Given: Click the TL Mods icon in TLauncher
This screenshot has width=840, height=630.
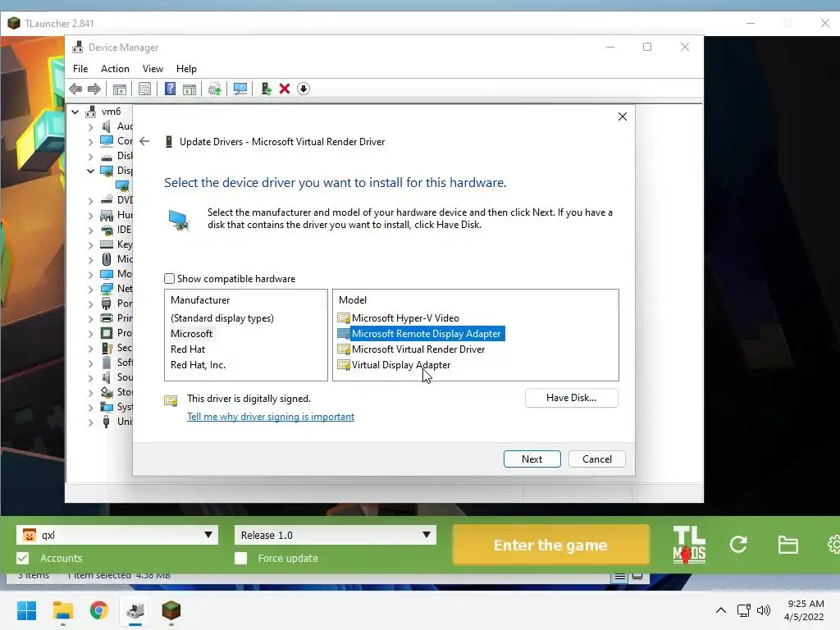Looking at the screenshot, I should 689,545.
